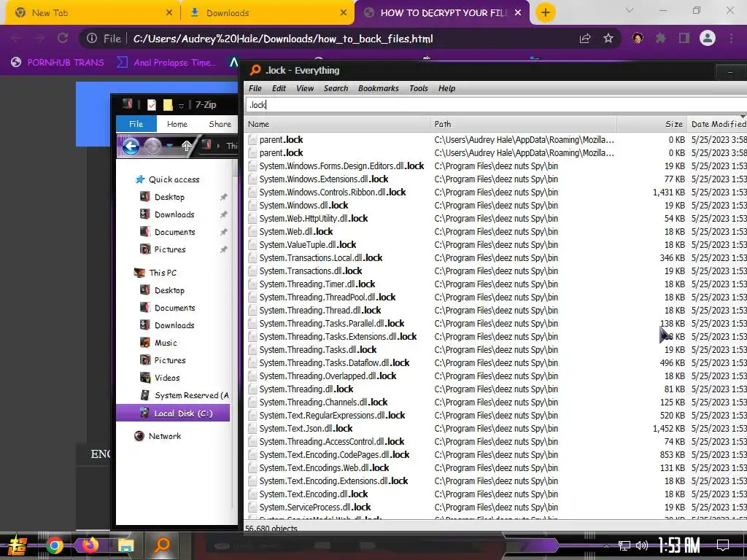Click Explorer forward navigation arrow
Viewport: 747px width, 560px height.
[x=152, y=146]
